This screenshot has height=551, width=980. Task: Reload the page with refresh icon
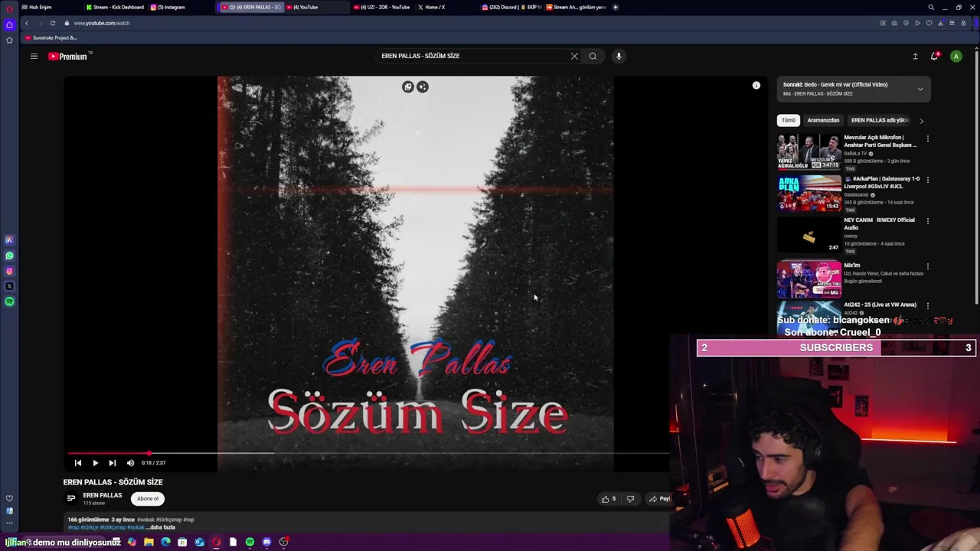pos(52,23)
